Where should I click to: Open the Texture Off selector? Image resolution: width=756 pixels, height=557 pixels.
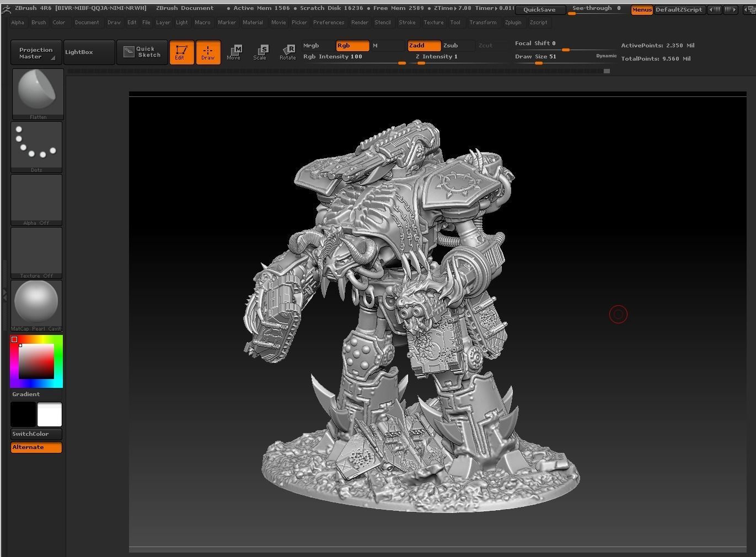tap(36, 252)
